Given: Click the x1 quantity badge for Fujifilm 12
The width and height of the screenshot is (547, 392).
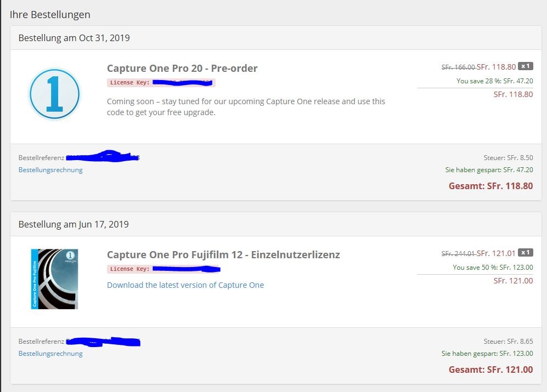Looking at the screenshot, I should [526, 253].
